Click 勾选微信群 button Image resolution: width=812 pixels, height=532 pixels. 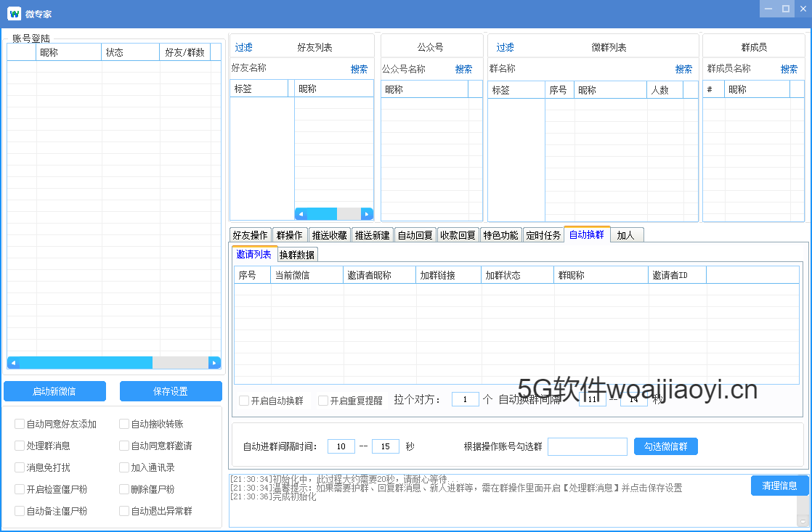click(666, 446)
